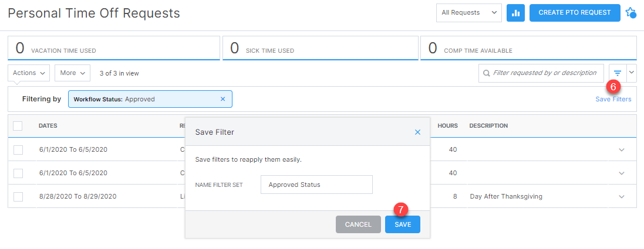Click the Save Filters link

pos(613,99)
